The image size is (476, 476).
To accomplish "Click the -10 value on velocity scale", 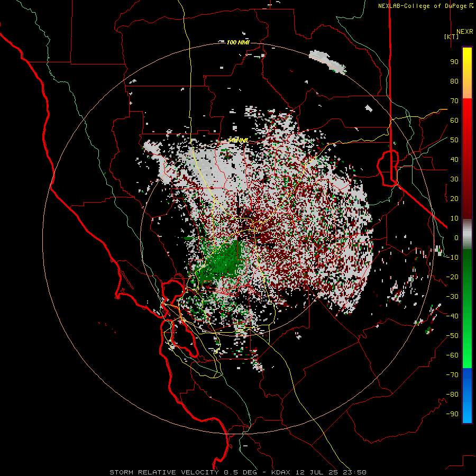I will [453, 258].
